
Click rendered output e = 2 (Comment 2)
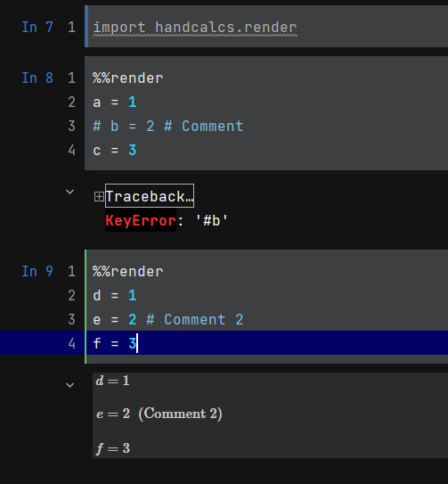tap(159, 414)
